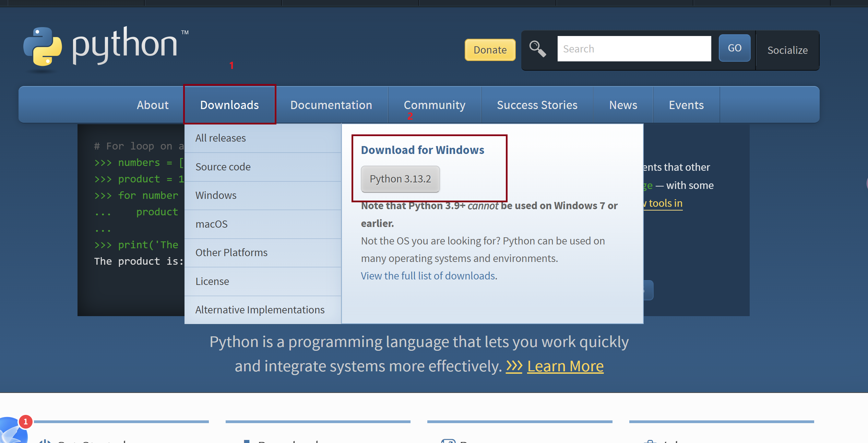This screenshot has width=868, height=443.
Task: Select All releases in Downloads submenu
Action: pos(221,138)
